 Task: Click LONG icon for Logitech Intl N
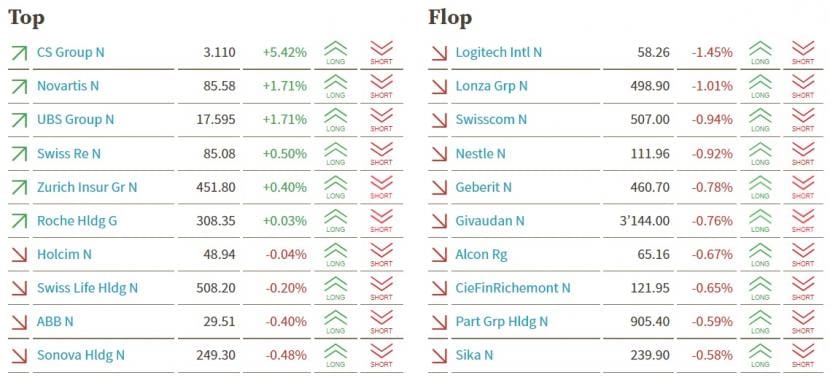click(x=760, y=52)
